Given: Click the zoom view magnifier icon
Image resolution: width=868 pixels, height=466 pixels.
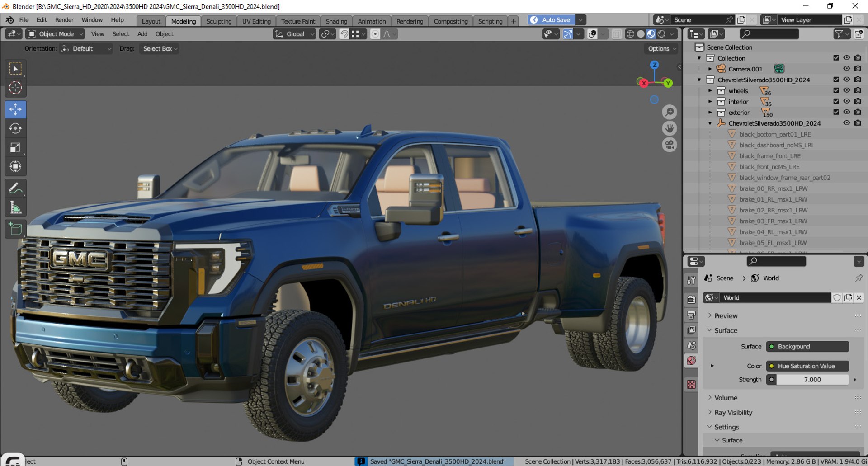Looking at the screenshot, I should coord(670,112).
